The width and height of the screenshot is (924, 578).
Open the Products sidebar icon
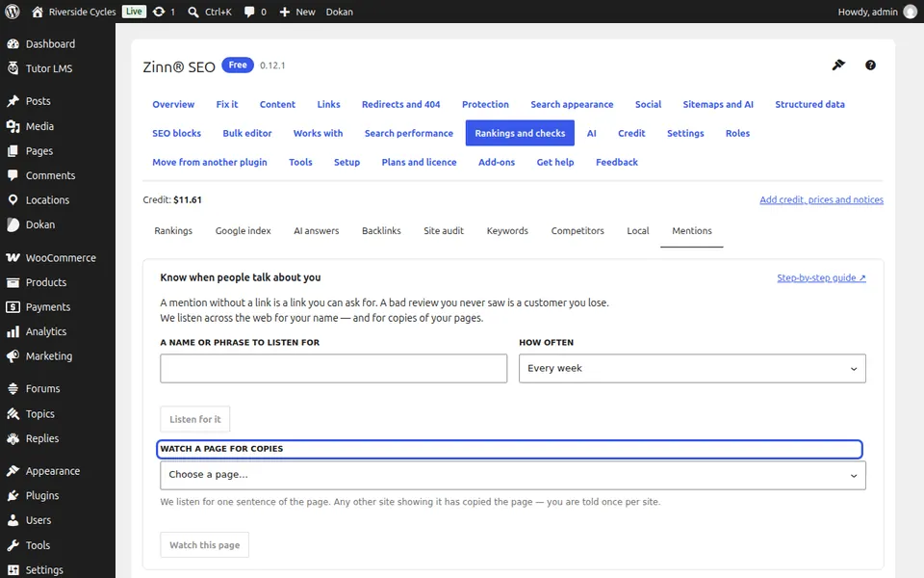click(13, 282)
